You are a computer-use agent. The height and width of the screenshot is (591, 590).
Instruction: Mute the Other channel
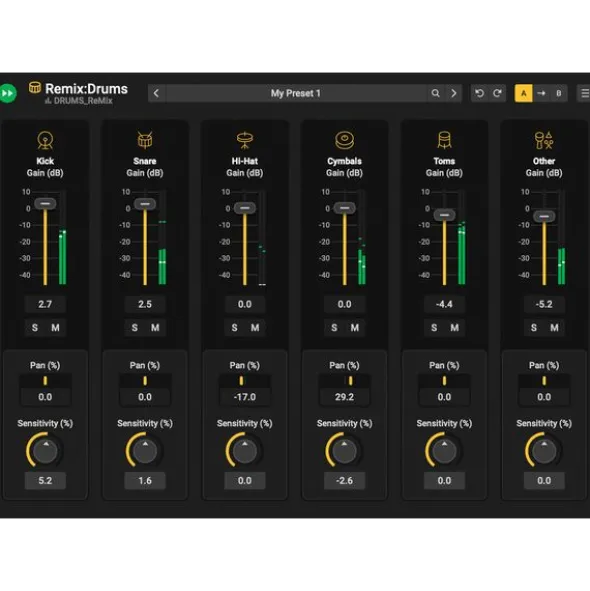[555, 328]
